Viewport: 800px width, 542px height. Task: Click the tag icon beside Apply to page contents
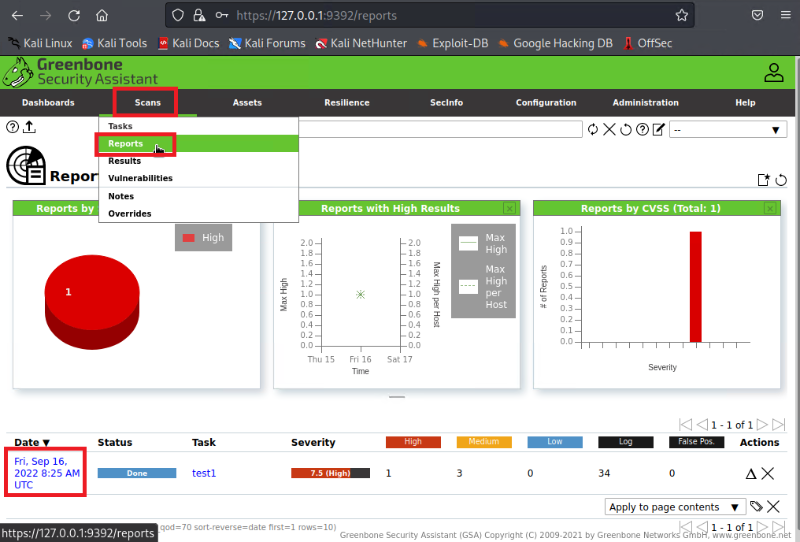[x=757, y=507]
